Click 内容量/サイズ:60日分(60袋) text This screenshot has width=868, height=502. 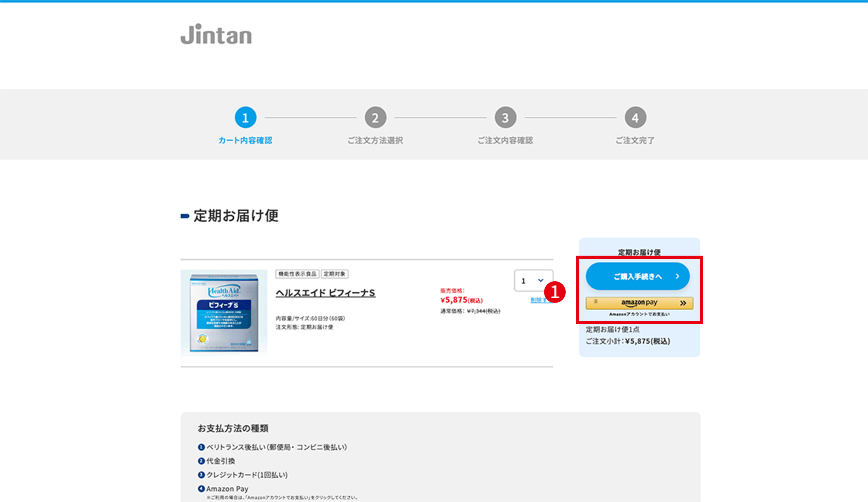coord(310,318)
